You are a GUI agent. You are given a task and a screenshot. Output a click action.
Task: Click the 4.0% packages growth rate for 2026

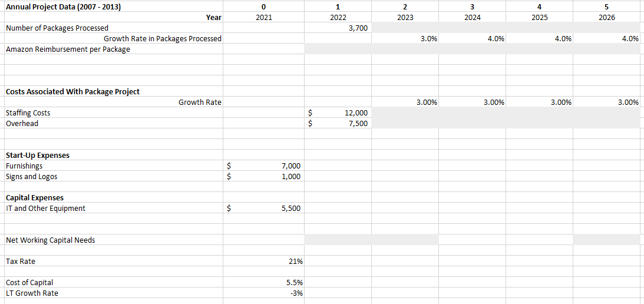pos(630,39)
